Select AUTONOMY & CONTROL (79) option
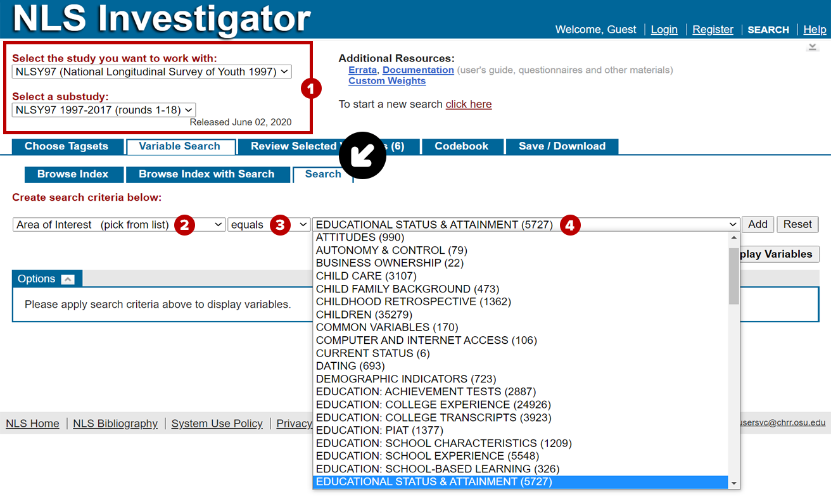Image resolution: width=831 pixels, height=504 pixels. tap(521, 250)
